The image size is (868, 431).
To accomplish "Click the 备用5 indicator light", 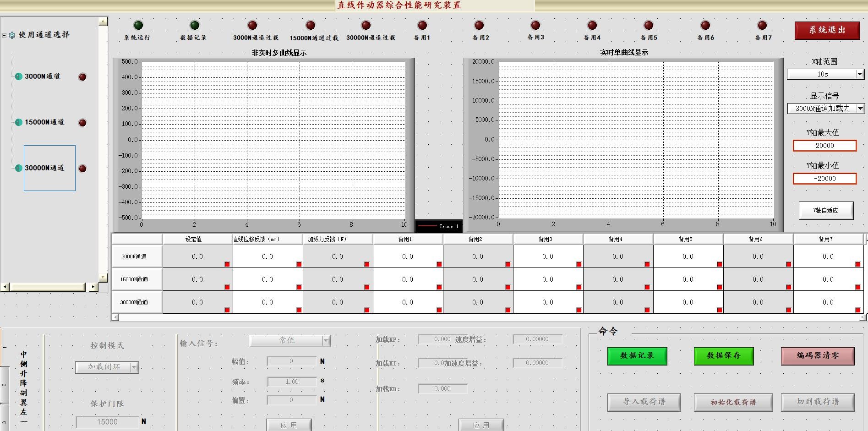I will tap(649, 25).
